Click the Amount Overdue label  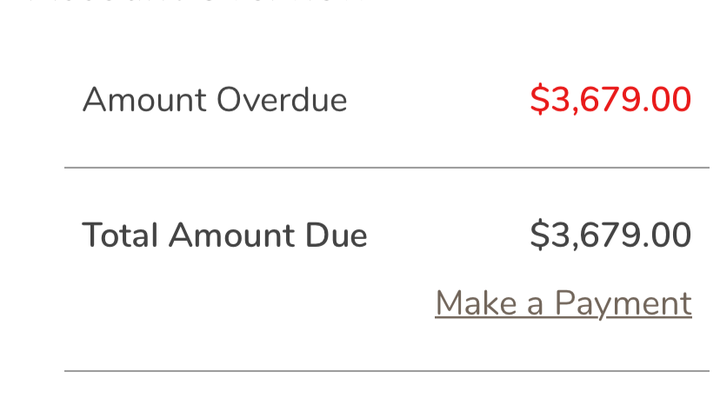coord(214,100)
